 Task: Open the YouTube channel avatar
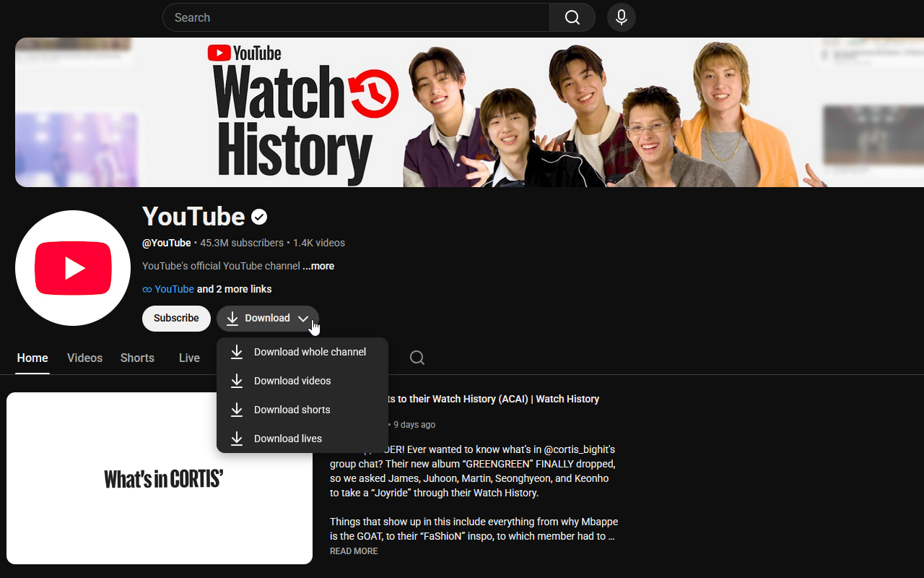tap(73, 268)
